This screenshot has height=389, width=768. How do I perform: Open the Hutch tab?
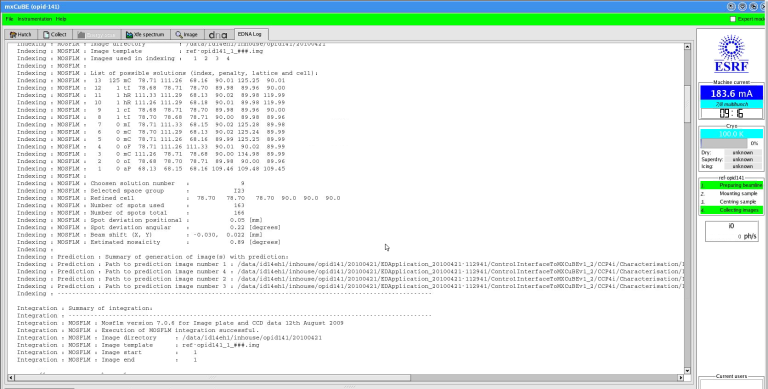pos(21,35)
